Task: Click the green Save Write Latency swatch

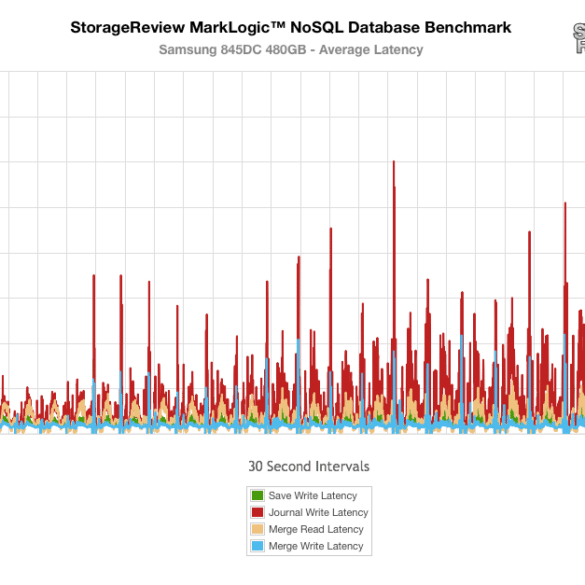Action: tap(257, 495)
